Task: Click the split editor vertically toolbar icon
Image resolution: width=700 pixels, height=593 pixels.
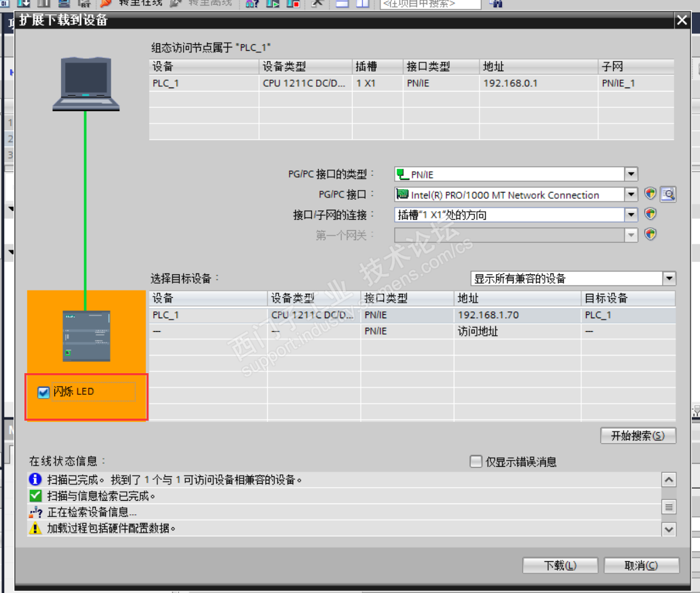Action: click(362, 3)
